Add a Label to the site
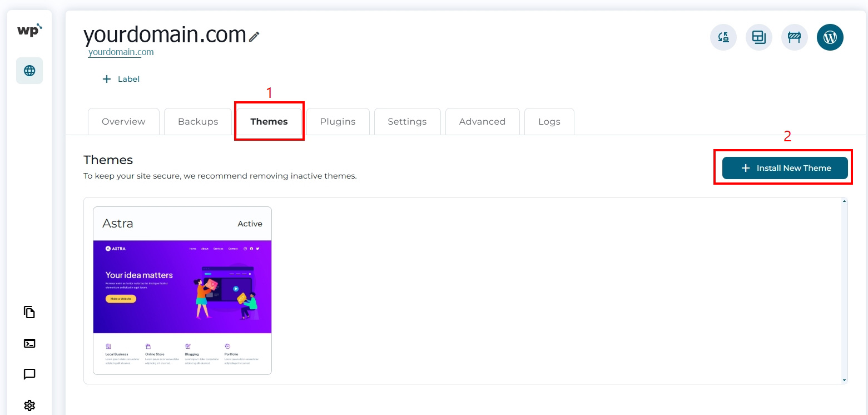The height and width of the screenshot is (415, 868). point(121,79)
